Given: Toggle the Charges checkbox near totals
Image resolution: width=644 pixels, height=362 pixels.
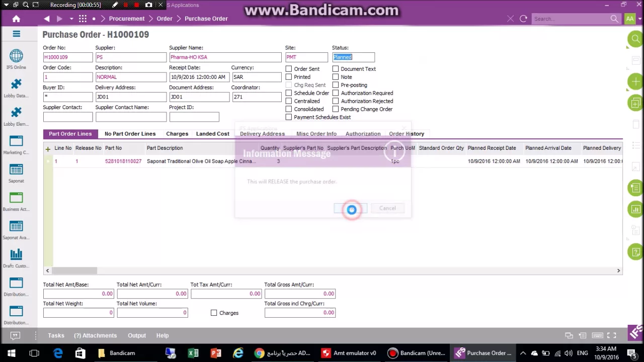Looking at the screenshot, I should (214, 313).
